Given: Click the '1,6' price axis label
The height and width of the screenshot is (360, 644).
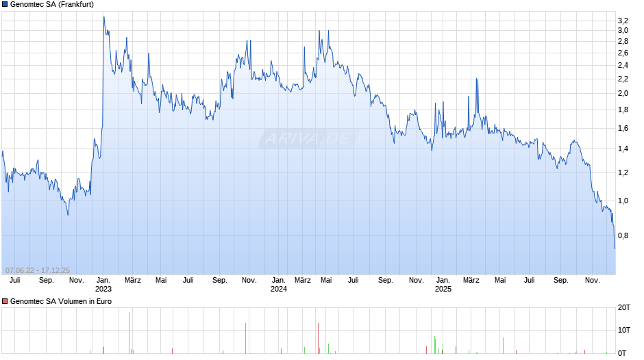Looking at the screenshot, I should (x=623, y=128).
